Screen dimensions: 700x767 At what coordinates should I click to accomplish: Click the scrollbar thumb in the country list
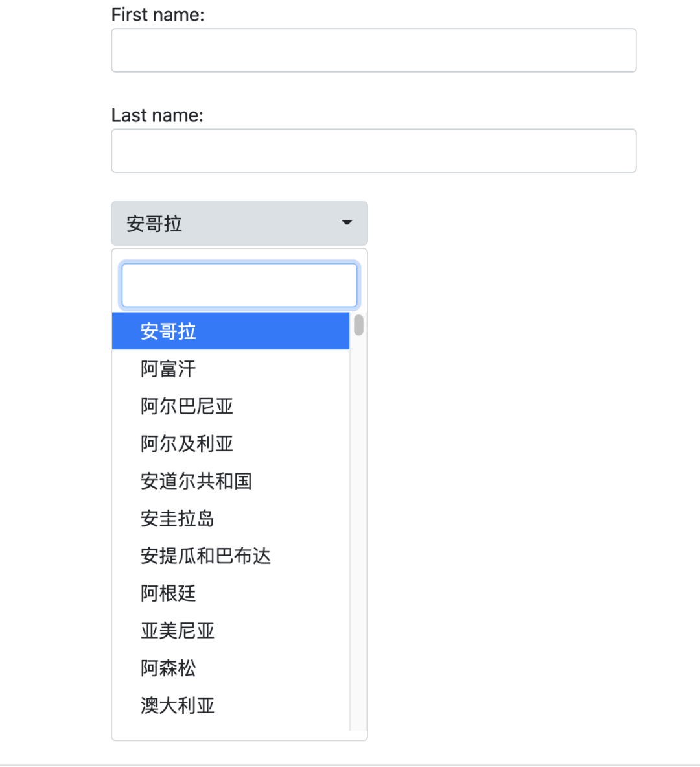point(357,327)
